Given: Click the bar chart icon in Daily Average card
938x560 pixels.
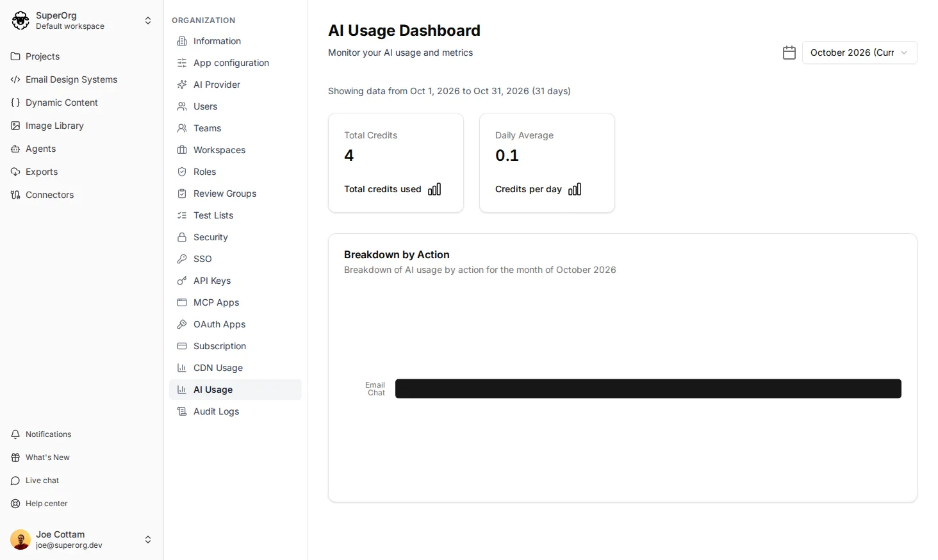Looking at the screenshot, I should click(x=575, y=189).
